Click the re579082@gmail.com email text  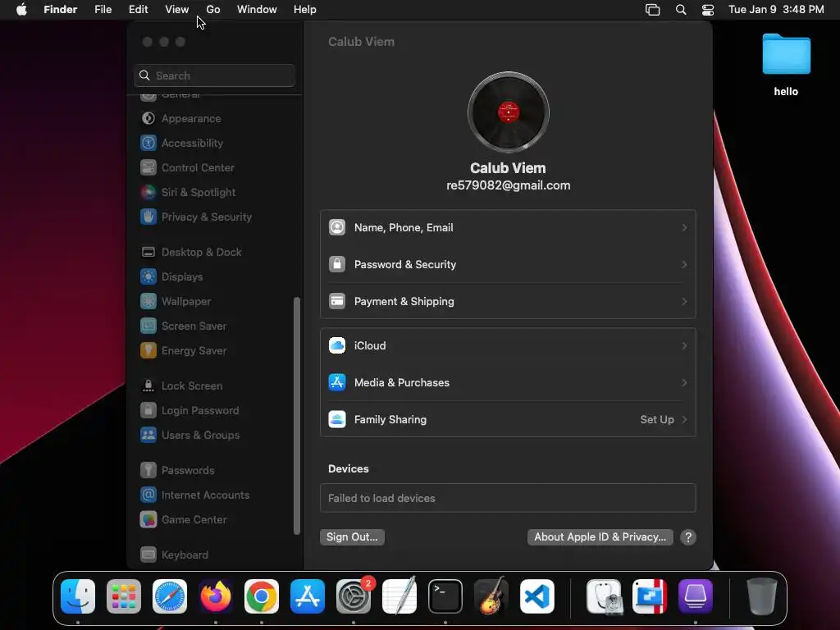tap(509, 186)
